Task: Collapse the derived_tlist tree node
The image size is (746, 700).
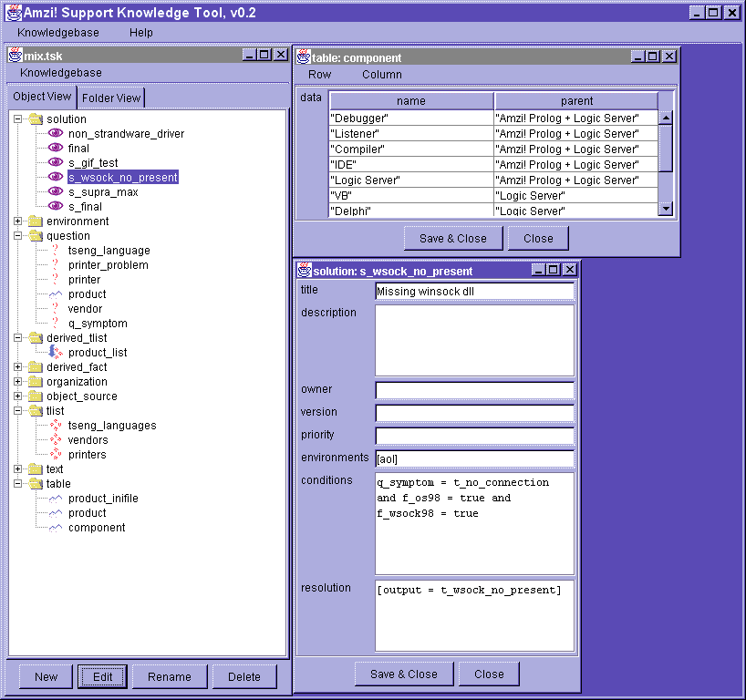Action: 17,337
